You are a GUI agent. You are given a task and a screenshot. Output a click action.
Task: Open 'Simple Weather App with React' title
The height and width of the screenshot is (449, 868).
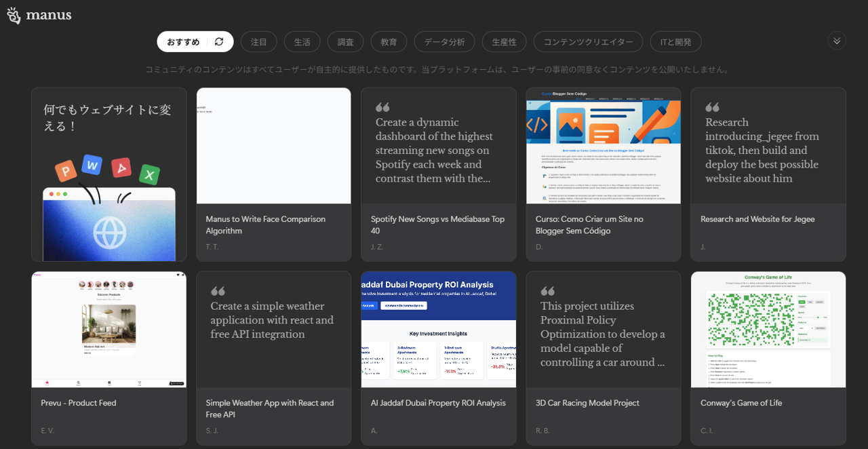(270, 409)
